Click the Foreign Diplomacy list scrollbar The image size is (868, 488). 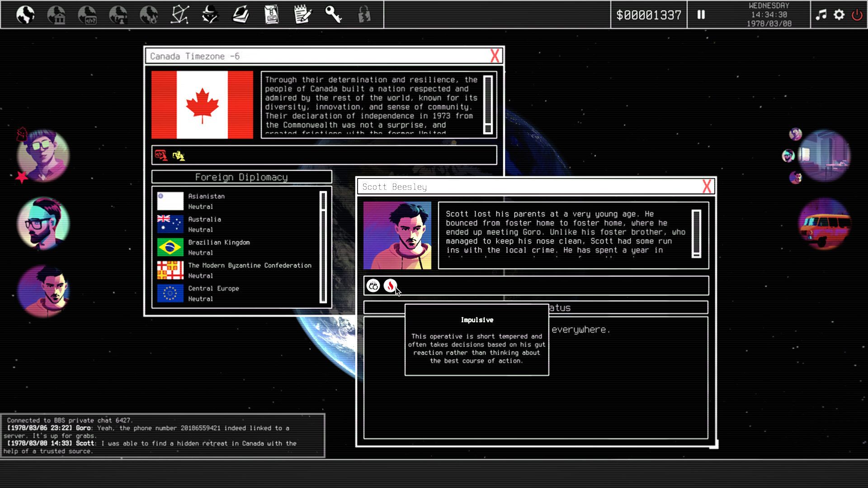tap(323, 247)
